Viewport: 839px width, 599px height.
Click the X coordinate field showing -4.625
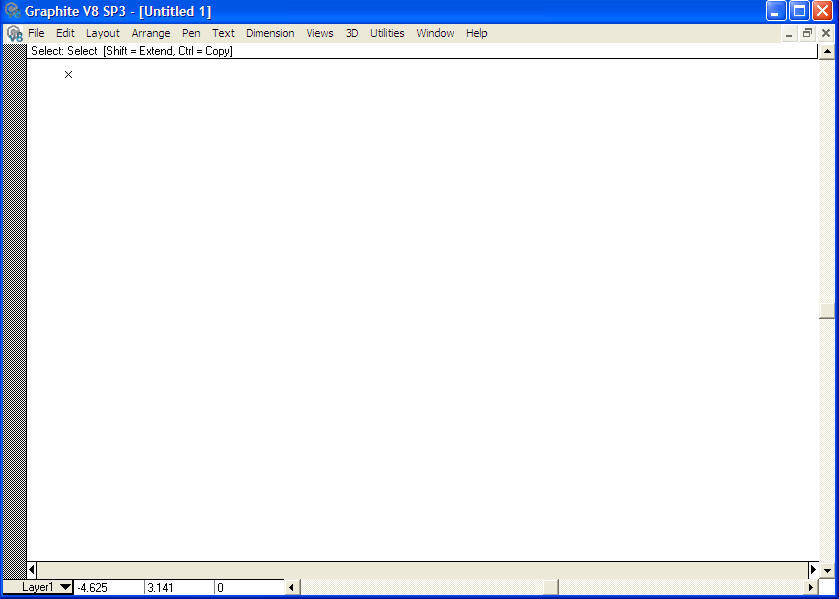pos(109,587)
